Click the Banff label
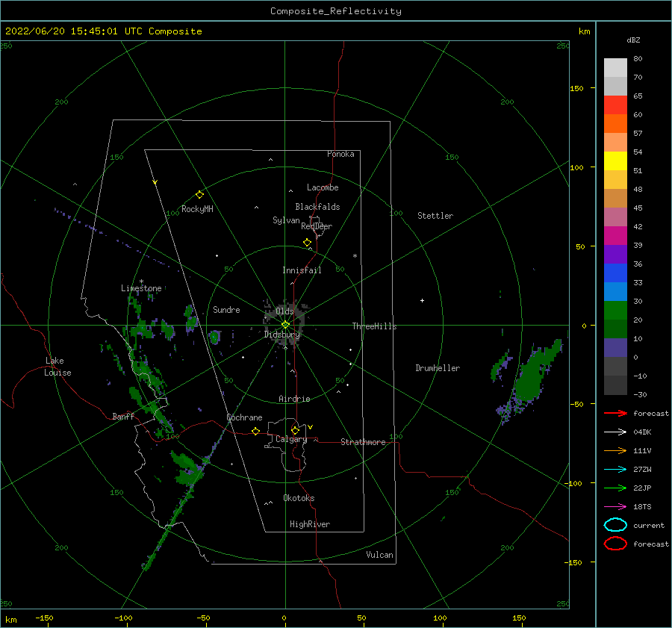The height and width of the screenshot is (628, 672). pyautogui.click(x=123, y=416)
